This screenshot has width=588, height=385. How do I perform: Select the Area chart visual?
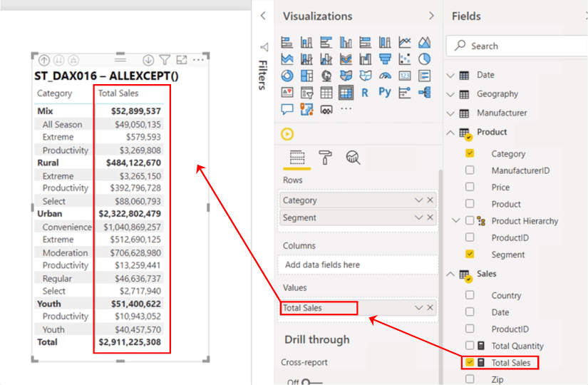point(424,42)
